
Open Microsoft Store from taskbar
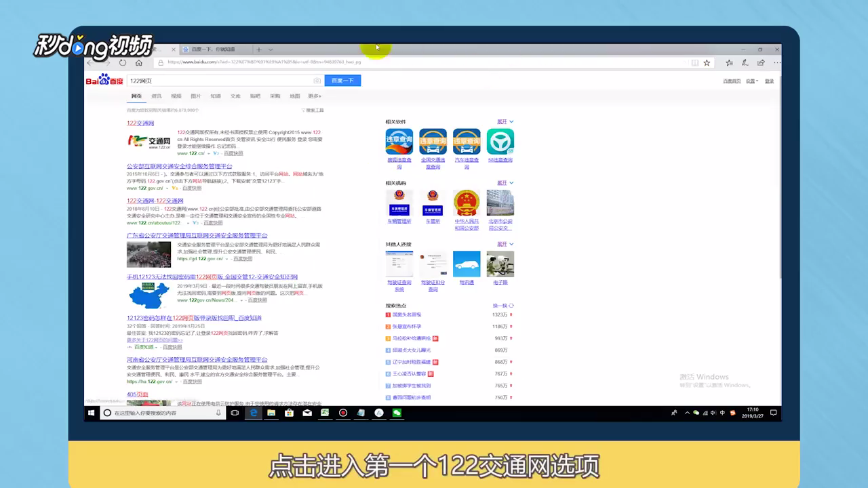tap(289, 413)
